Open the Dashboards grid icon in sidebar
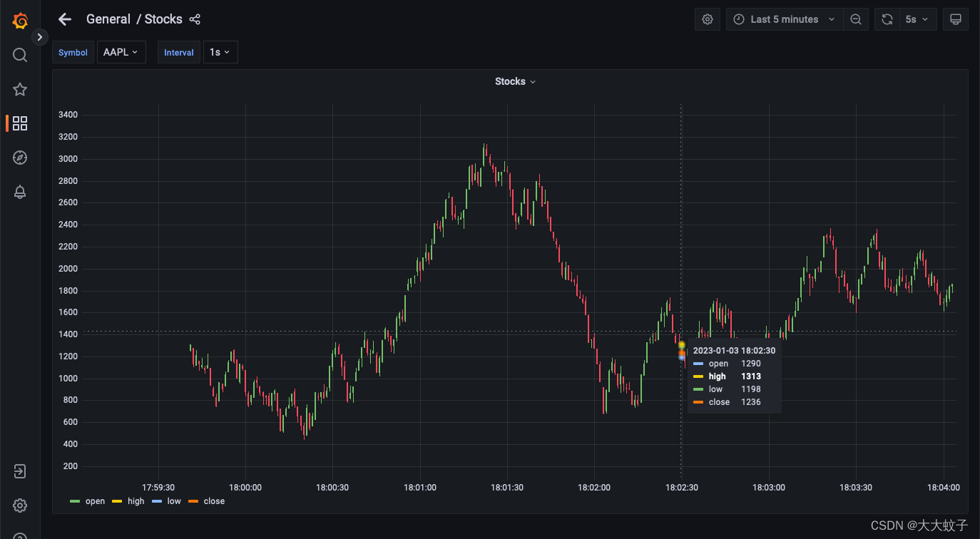This screenshot has height=539, width=980. 20,123
